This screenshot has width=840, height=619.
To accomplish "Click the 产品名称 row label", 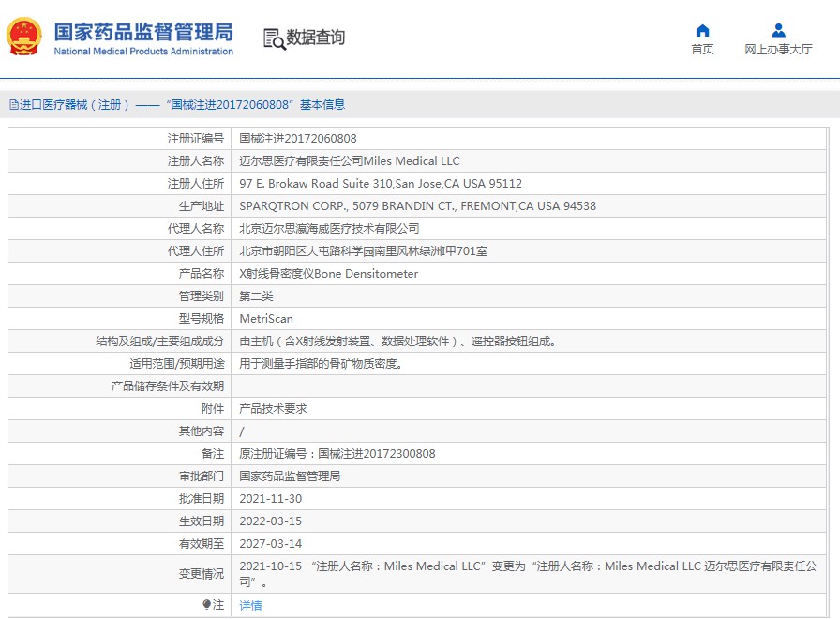I will [202, 274].
